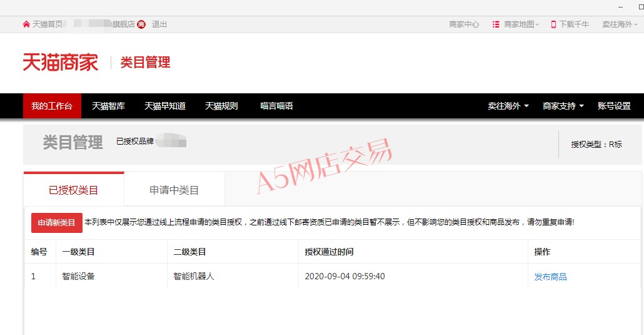Viewport: 644px width, 335px height.
Task: Open the 天猫首页 link
Action: click(48, 24)
